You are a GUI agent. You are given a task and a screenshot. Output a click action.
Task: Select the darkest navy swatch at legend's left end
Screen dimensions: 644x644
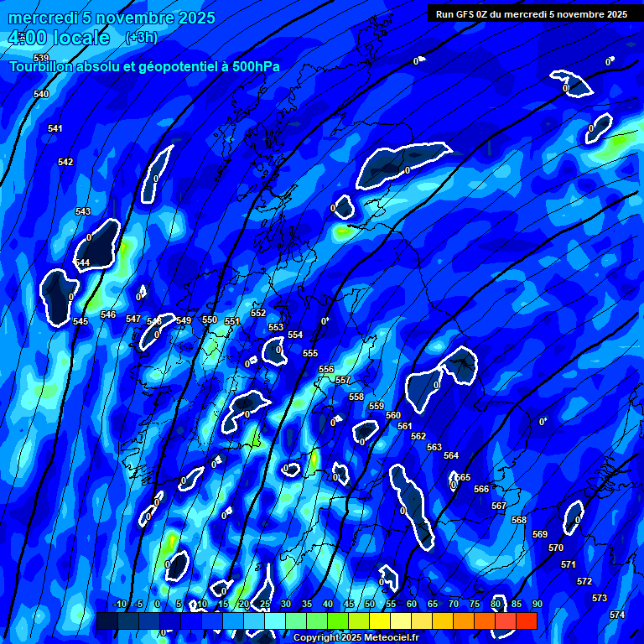[107, 621]
